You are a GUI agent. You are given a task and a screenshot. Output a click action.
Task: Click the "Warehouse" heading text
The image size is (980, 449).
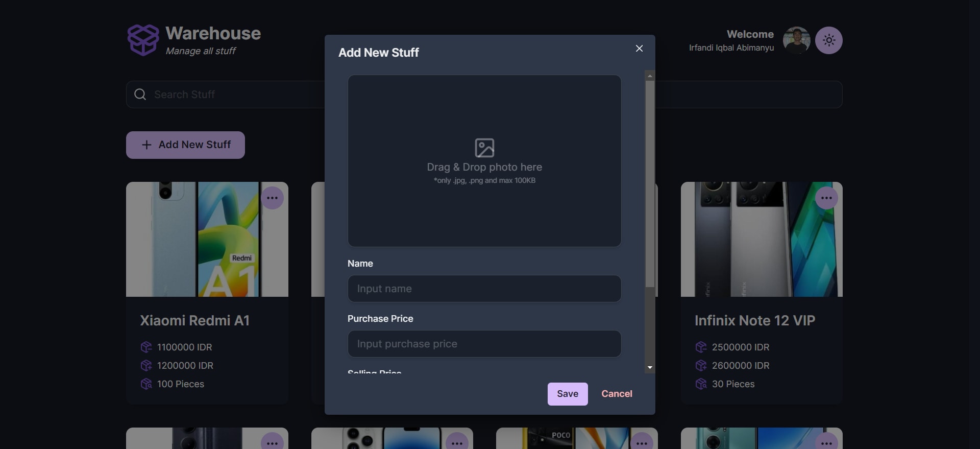pos(213,33)
